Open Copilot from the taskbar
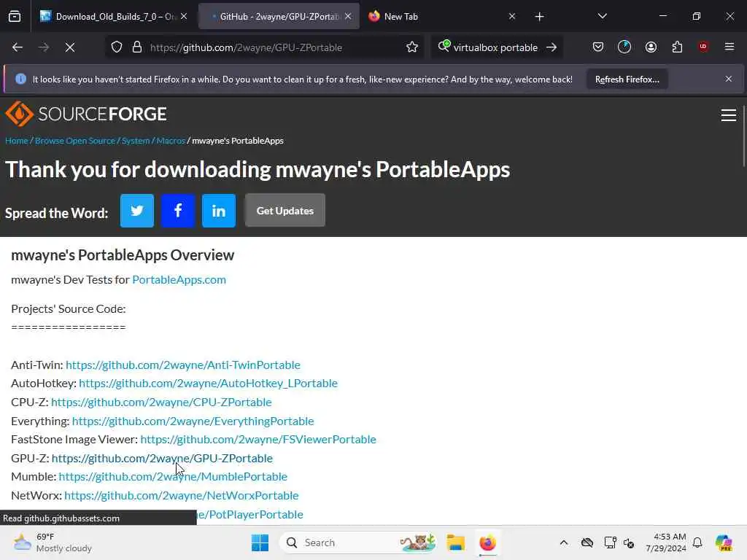The image size is (747, 560). pyautogui.click(x=724, y=542)
